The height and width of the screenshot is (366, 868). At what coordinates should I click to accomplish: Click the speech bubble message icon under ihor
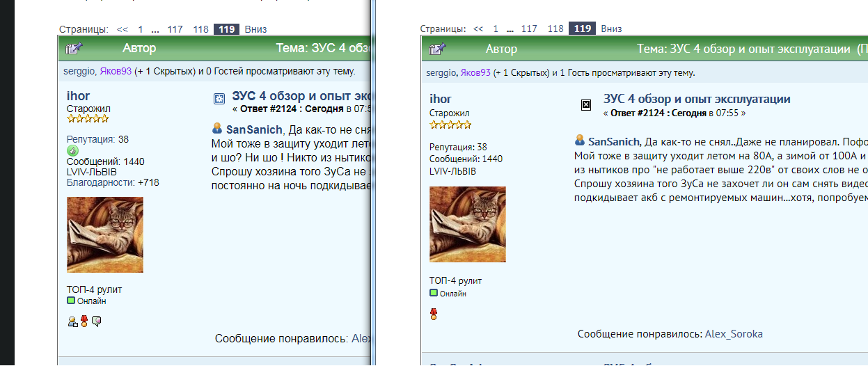[97, 321]
